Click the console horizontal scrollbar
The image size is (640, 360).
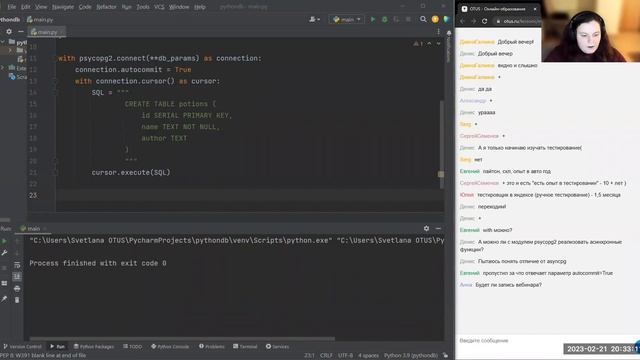click(182, 338)
